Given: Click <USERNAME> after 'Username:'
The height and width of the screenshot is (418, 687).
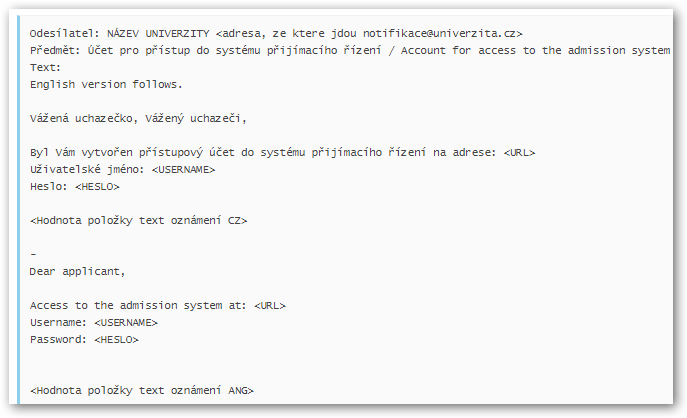Looking at the screenshot, I should click(126, 322).
